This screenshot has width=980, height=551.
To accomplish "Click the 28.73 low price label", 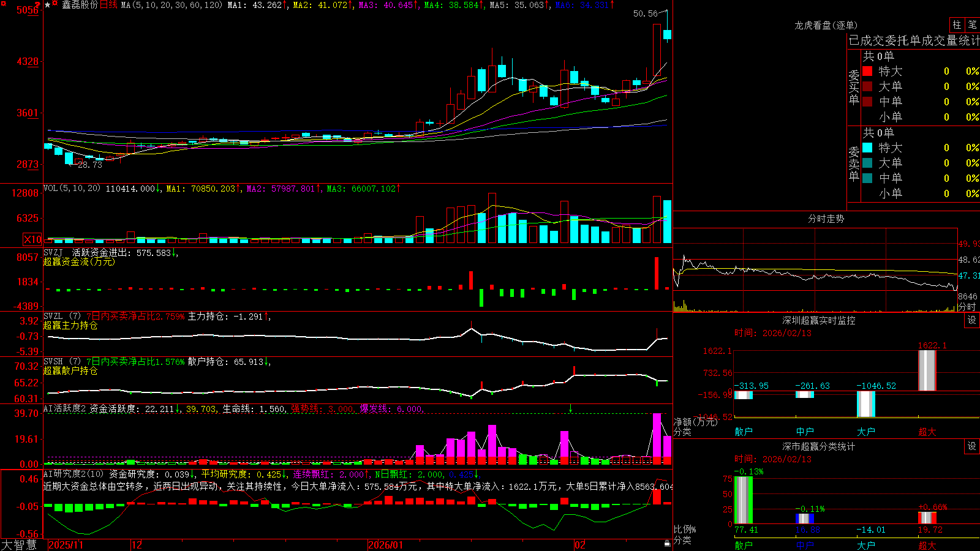I will click(90, 165).
